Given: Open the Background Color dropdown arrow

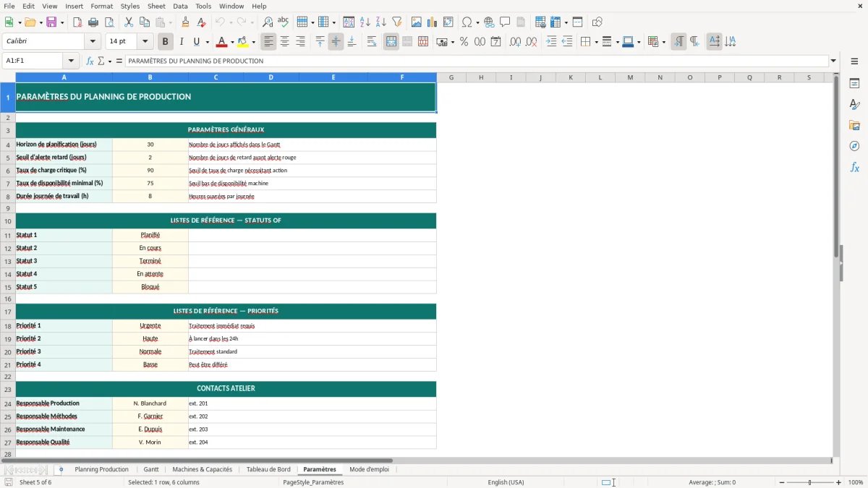Looking at the screenshot, I should 253,42.
